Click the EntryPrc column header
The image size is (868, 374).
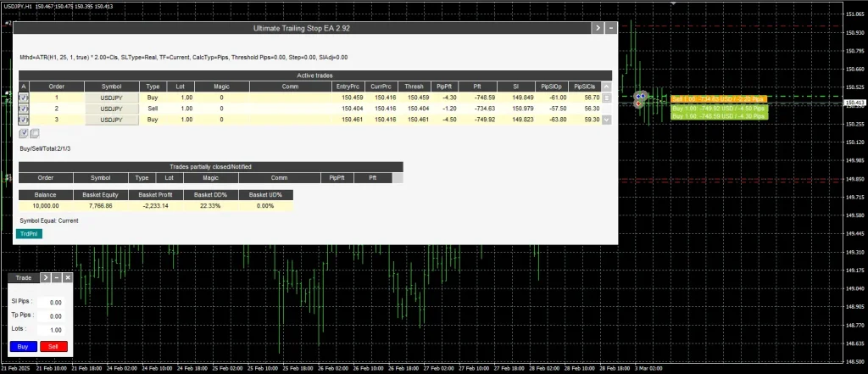click(x=350, y=87)
